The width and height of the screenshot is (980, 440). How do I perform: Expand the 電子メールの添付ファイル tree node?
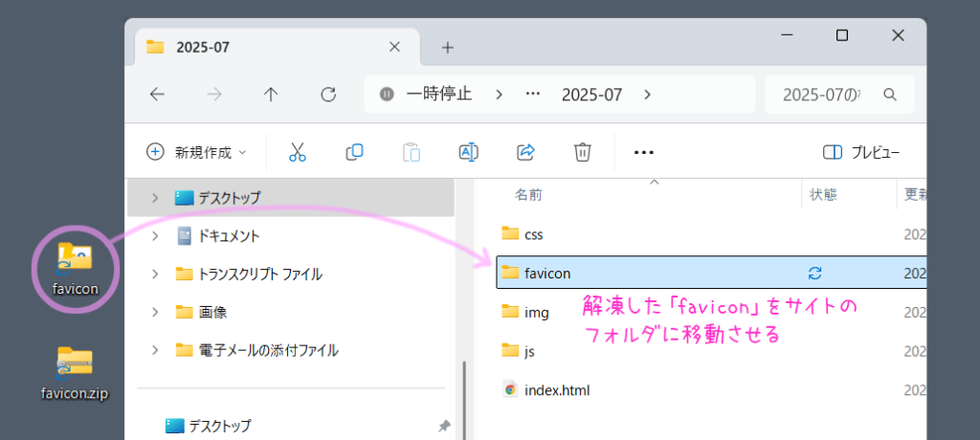(154, 350)
